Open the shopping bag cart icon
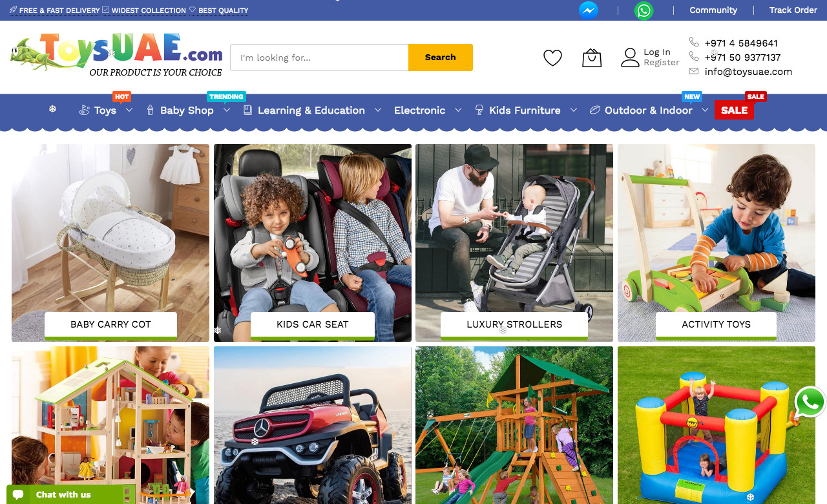Viewport: 827px width, 504px height. click(x=592, y=58)
